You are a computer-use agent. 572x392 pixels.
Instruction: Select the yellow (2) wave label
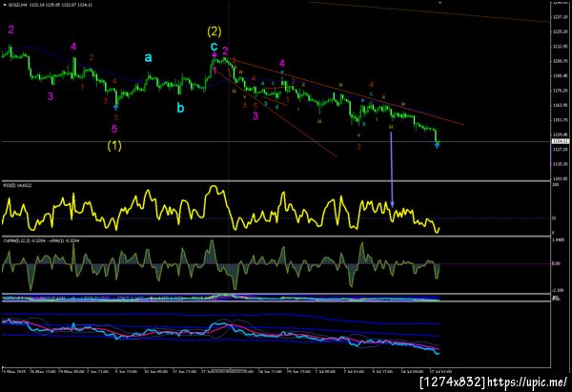click(x=214, y=31)
